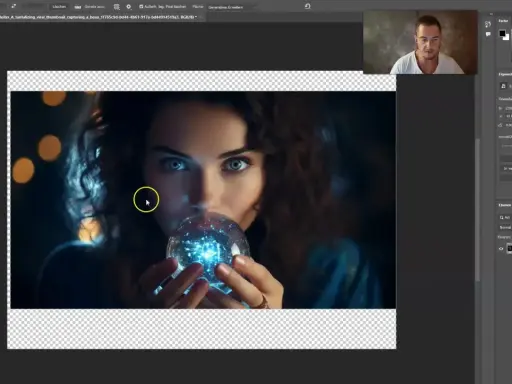This screenshot has height=384, width=512.
Task: Open the Normal blend mode dropdown
Action: tap(505, 227)
